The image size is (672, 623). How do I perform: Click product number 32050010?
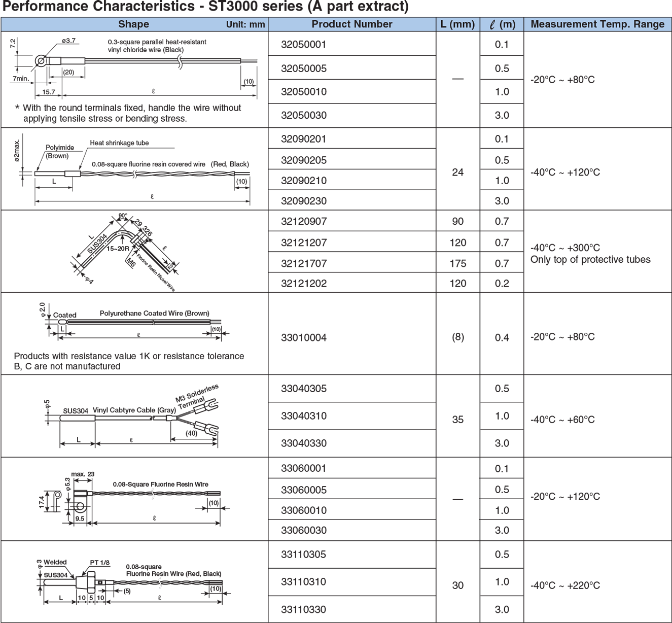pos(304,92)
